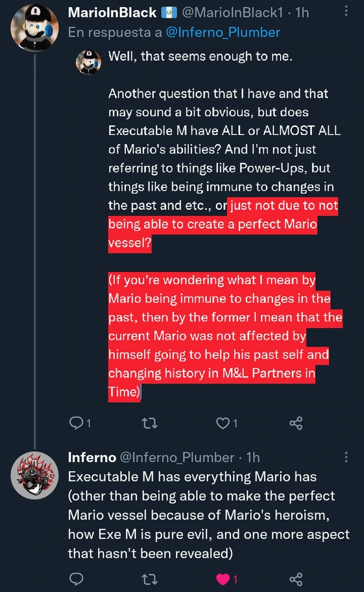
Task: Open the share icon beneath the quoted tweet
Action: tap(296, 423)
